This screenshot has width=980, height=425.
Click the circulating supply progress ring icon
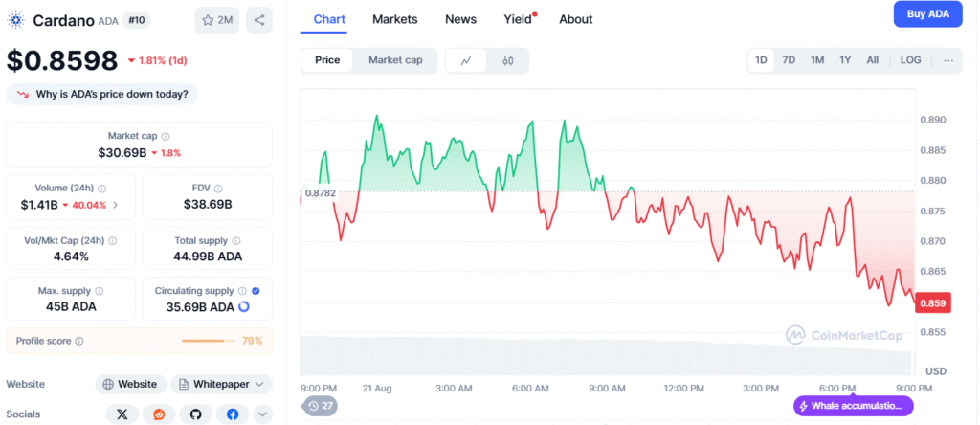[244, 307]
